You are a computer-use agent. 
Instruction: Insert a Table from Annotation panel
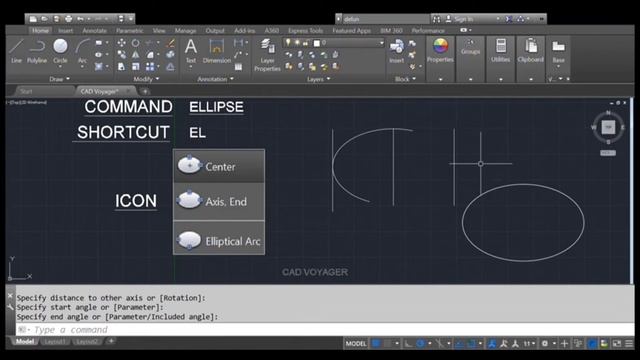point(238,67)
